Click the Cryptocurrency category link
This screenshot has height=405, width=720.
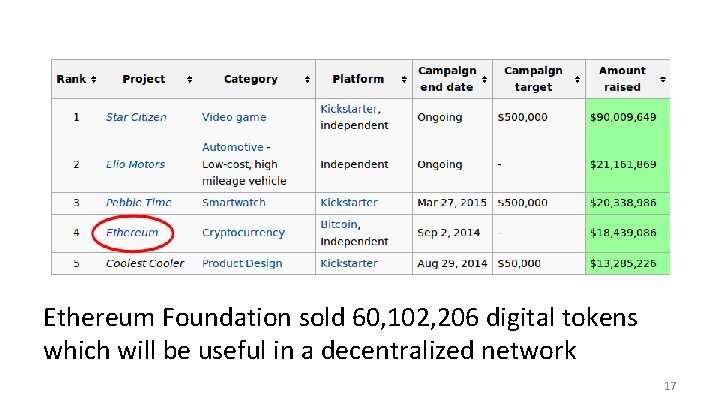pos(243,232)
